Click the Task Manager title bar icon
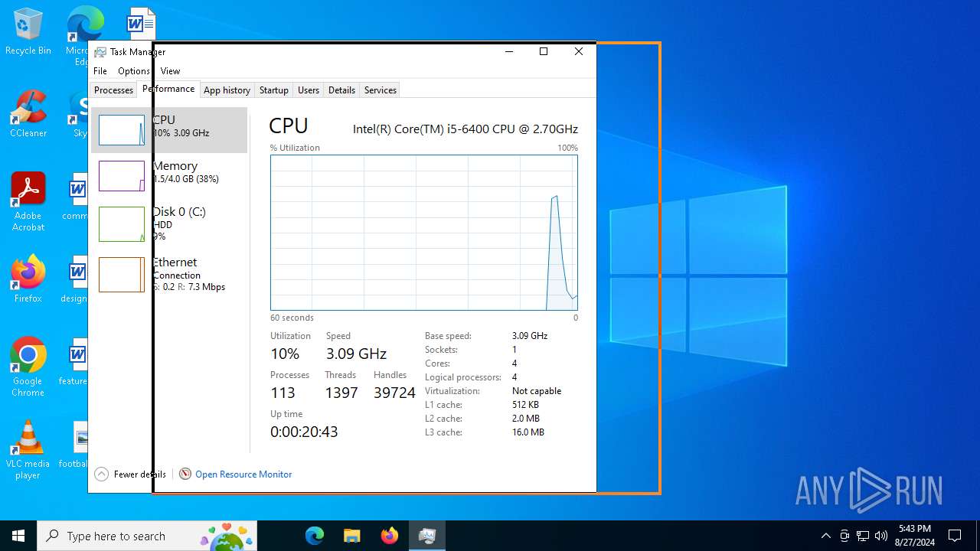This screenshot has width=980, height=551. (x=100, y=52)
